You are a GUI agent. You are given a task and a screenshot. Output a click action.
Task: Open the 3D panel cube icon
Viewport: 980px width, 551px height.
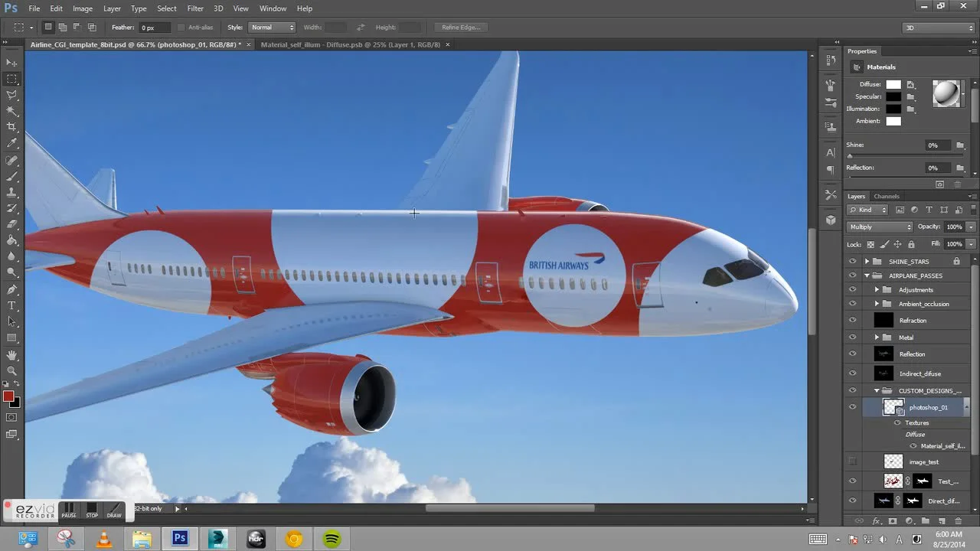point(831,220)
